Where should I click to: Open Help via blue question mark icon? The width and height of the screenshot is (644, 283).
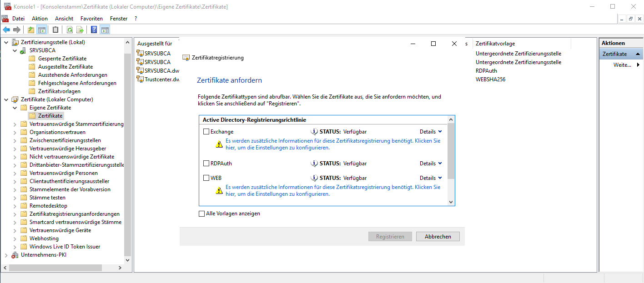pos(94,30)
